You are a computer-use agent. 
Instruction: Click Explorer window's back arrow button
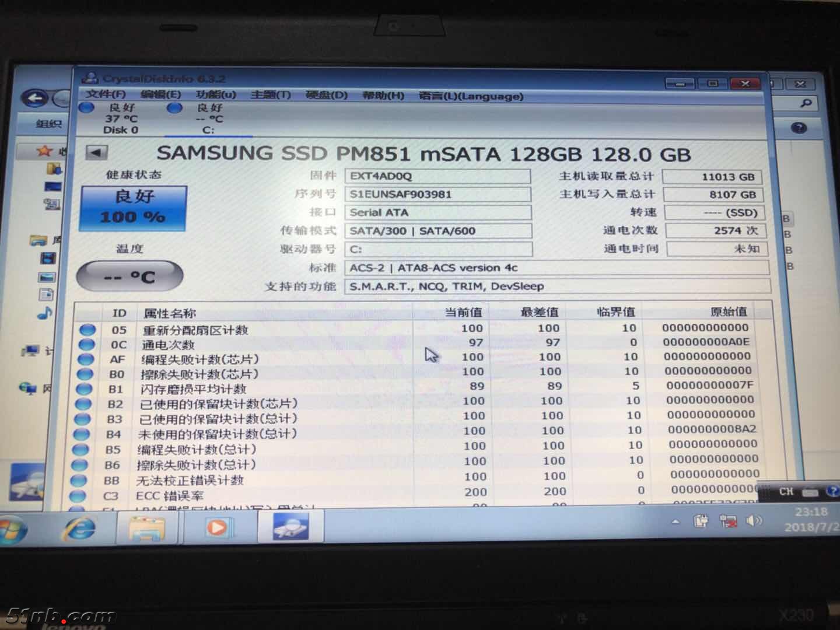coord(36,97)
